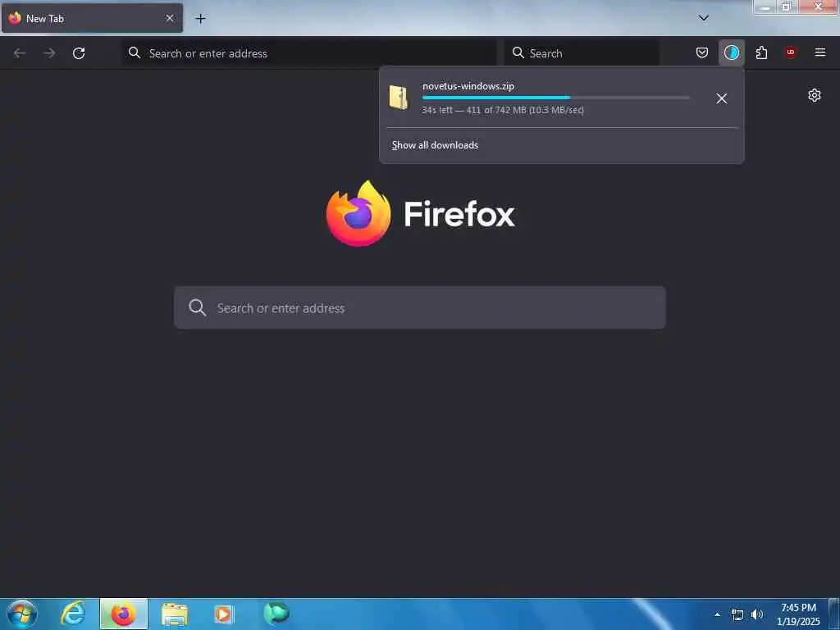Viewport: 840px width, 630px height.
Task: Click the novetus-windows.zip file icon
Action: click(x=399, y=98)
